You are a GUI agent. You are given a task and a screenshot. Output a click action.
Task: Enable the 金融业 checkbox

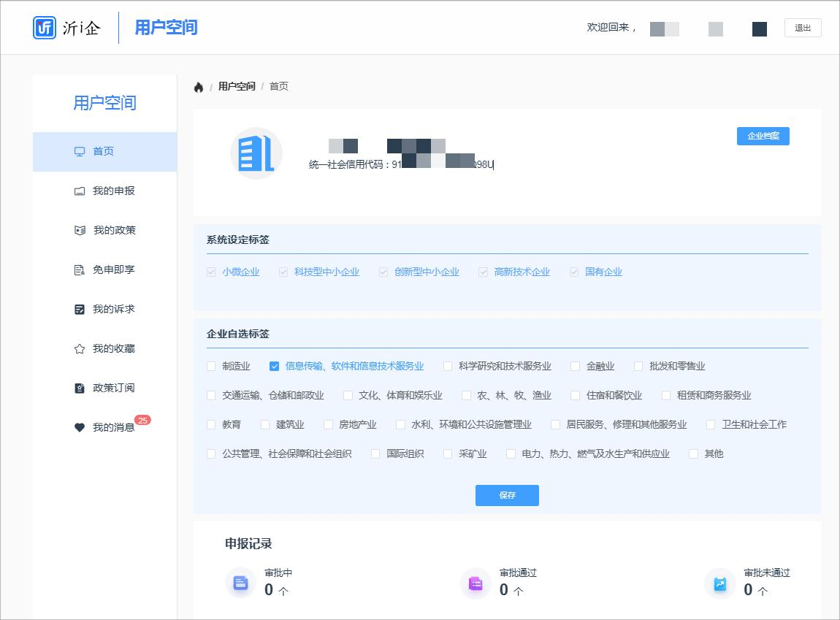576,367
